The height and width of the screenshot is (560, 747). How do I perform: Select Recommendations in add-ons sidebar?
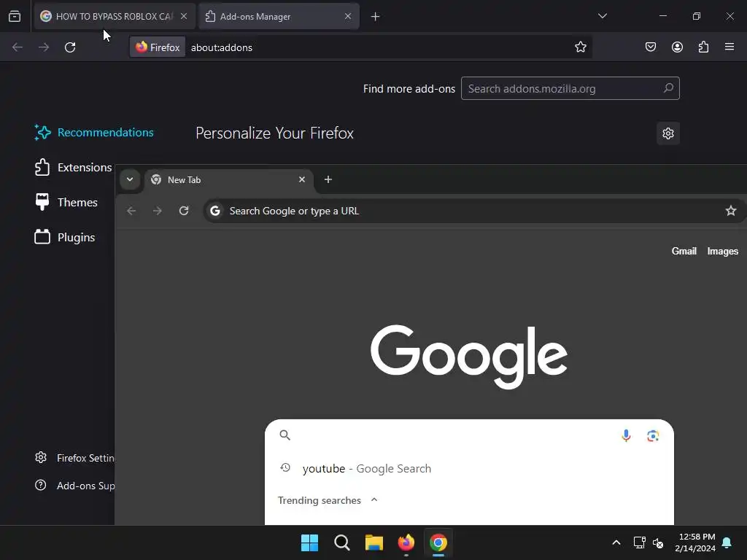point(94,133)
